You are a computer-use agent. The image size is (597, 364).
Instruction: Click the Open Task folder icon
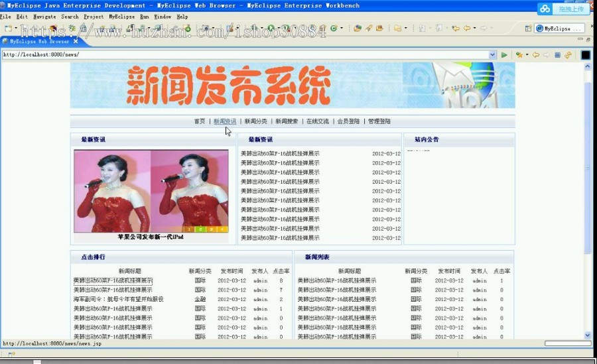[x=379, y=28]
